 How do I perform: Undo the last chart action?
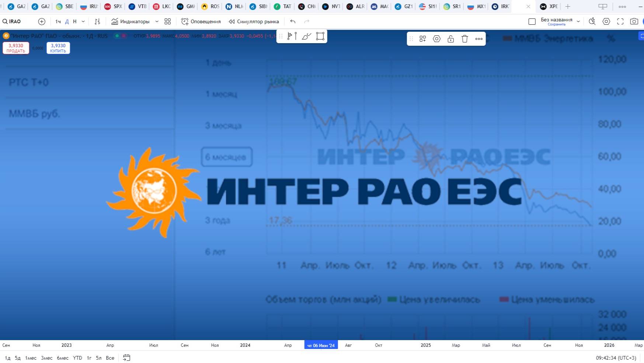pyautogui.click(x=293, y=21)
